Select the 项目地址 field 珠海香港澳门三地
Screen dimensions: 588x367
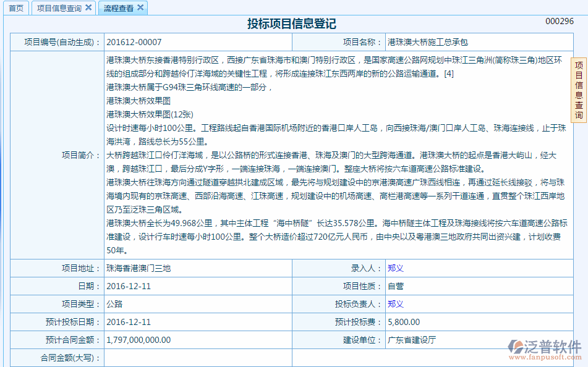[138, 269]
